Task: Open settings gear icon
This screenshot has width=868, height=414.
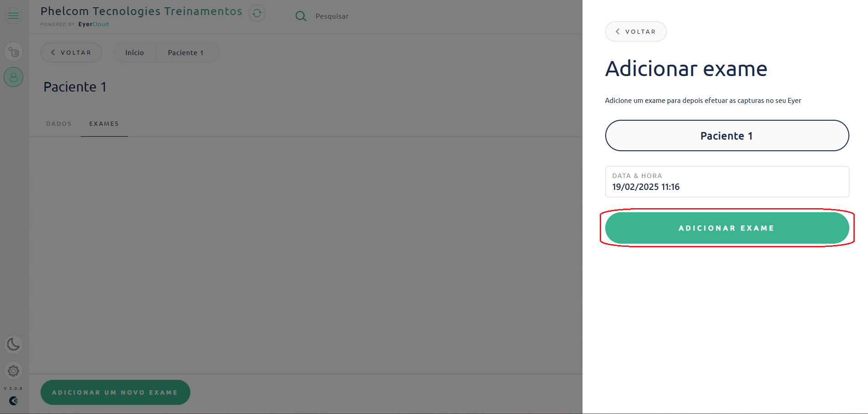Action: click(x=14, y=371)
